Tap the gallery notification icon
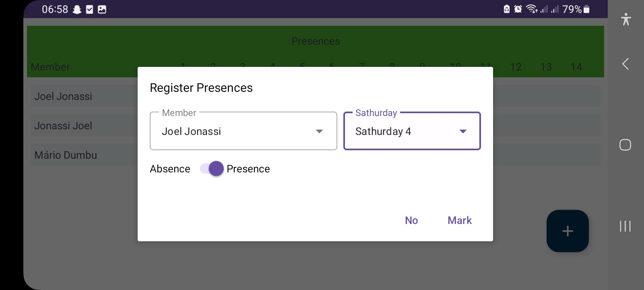The width and height of the screenshot is (644, 290). pyautogui.click(x=102, y=9)
